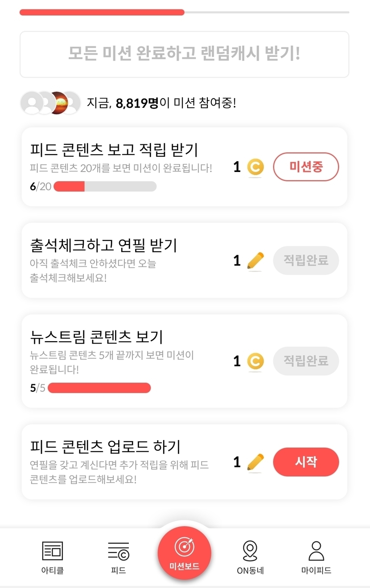Click the 5/5 뉴스트림 progress bar

[x=99, y=388]
